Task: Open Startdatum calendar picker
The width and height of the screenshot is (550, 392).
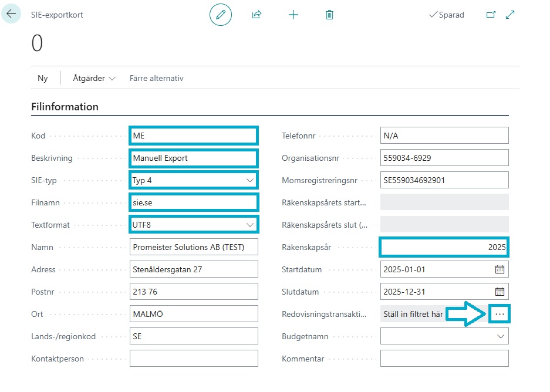Action: pos(500,269)
